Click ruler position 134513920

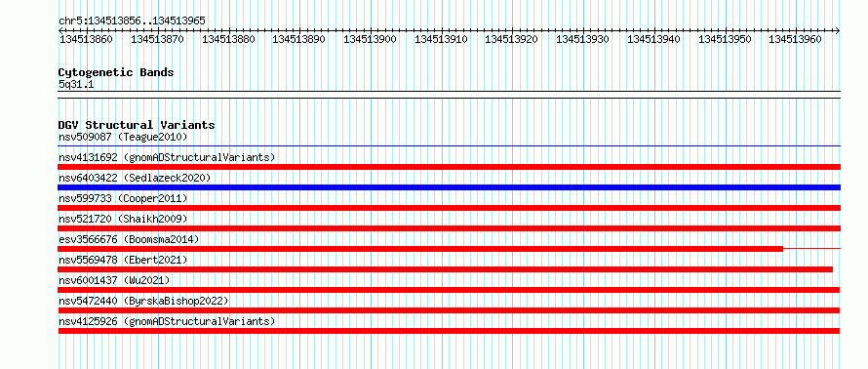pos(511,39)
